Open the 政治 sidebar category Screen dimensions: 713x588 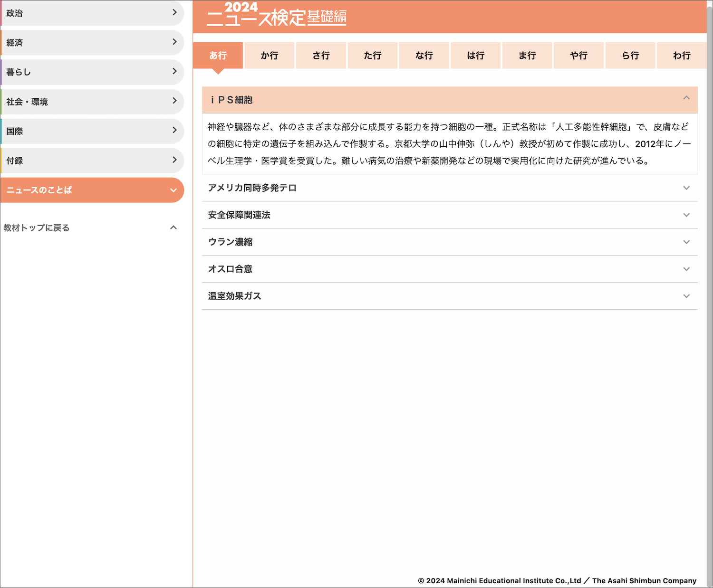(x=92, y=13)
